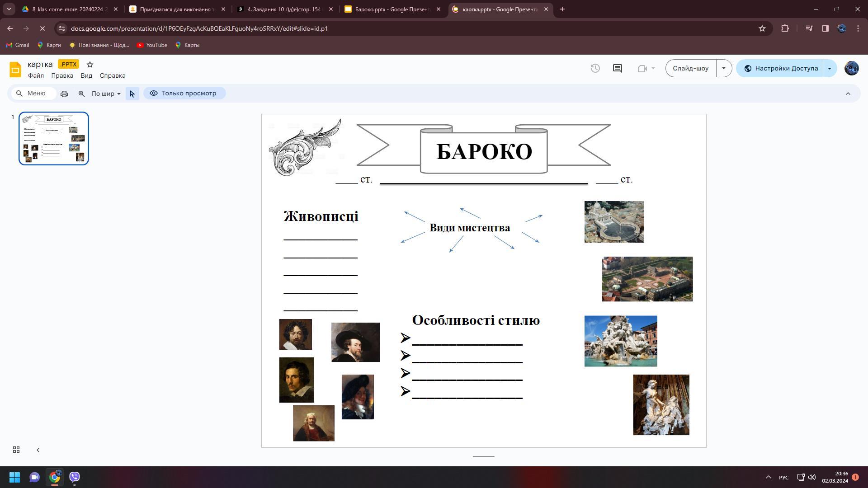View site information icon in address bar
This screenshot has width=868, height=488.
(62, 28)
